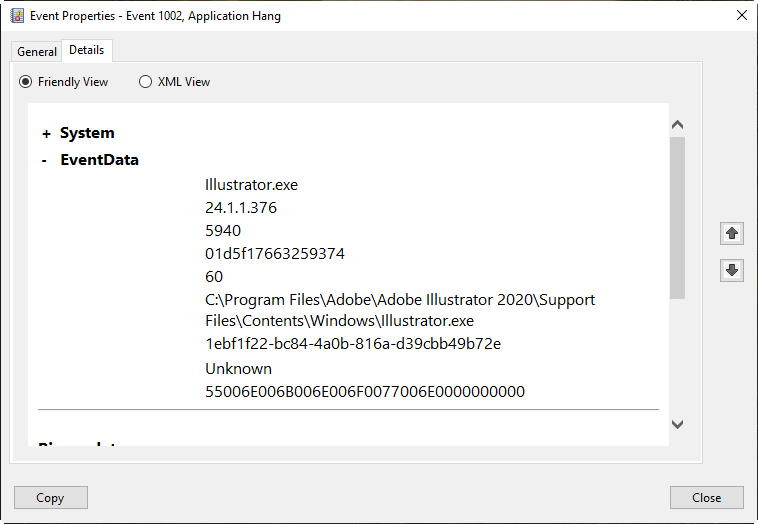This screenshot has height=524, width=758.
Task: Switch to the General tab
Action: (37, 51)
